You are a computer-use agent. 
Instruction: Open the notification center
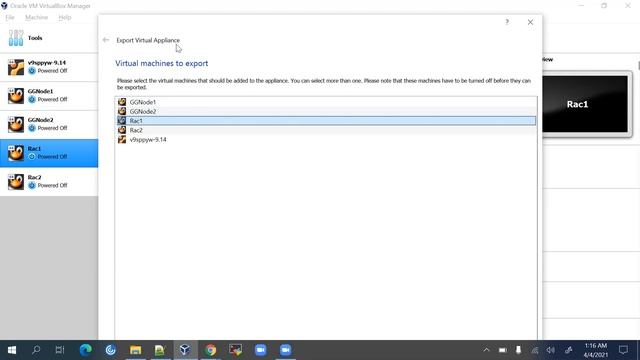(x=623, y=350)
